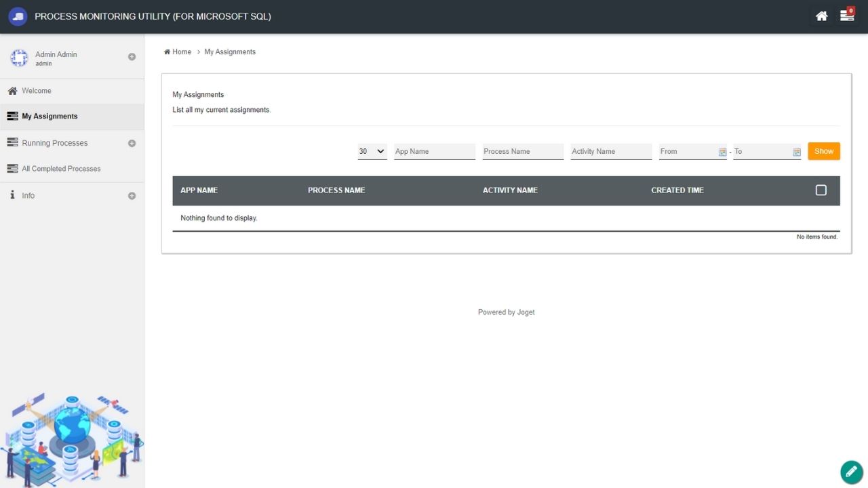Open the page size dropdown showing 30
Viewport: 868px width, 488px height.
[372, 152]
